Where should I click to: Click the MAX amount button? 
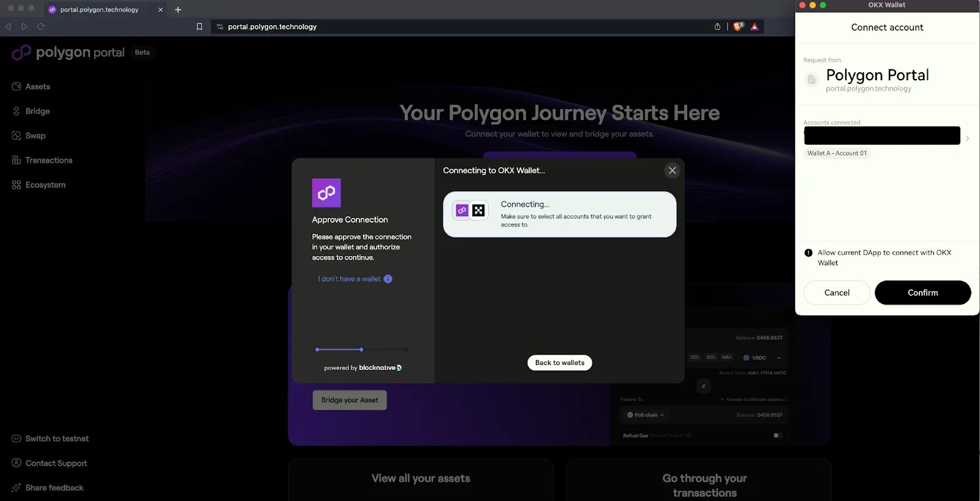tap(726, 357)
